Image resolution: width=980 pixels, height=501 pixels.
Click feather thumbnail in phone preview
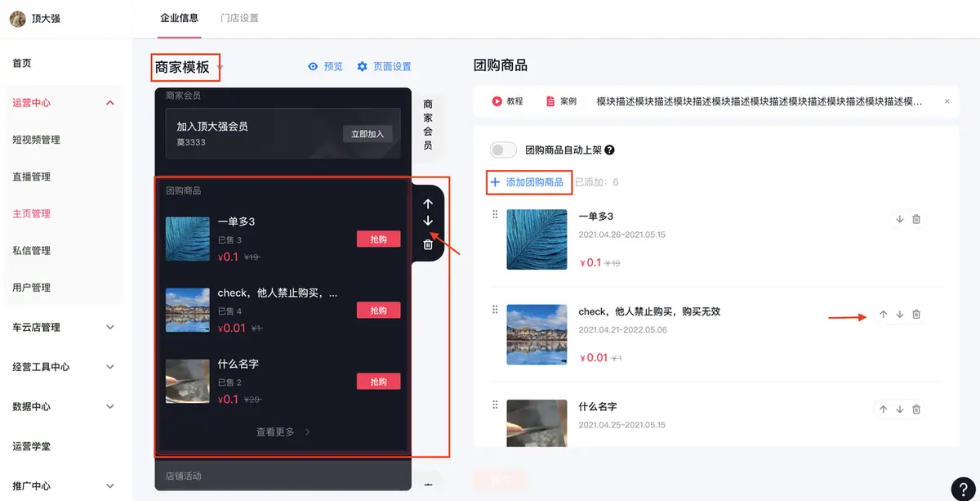pyautogui.click(x=187, y=239)
